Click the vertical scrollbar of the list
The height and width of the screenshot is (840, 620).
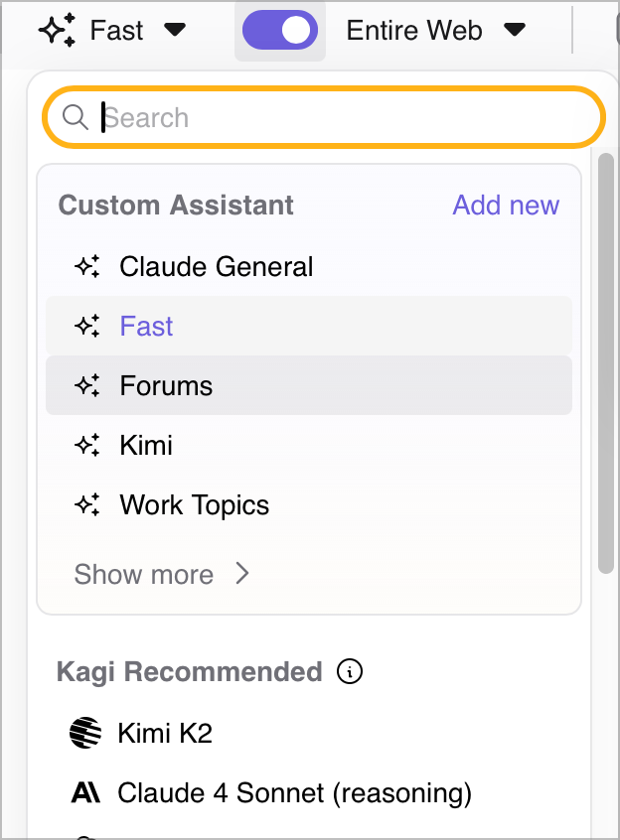[x=606, y=362]
